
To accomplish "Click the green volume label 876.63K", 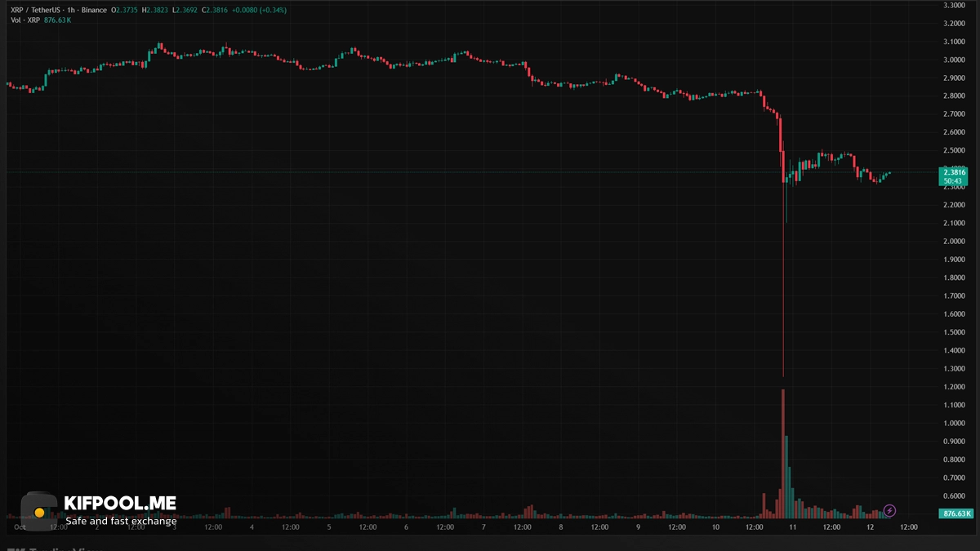I will [x=956, y=513].
